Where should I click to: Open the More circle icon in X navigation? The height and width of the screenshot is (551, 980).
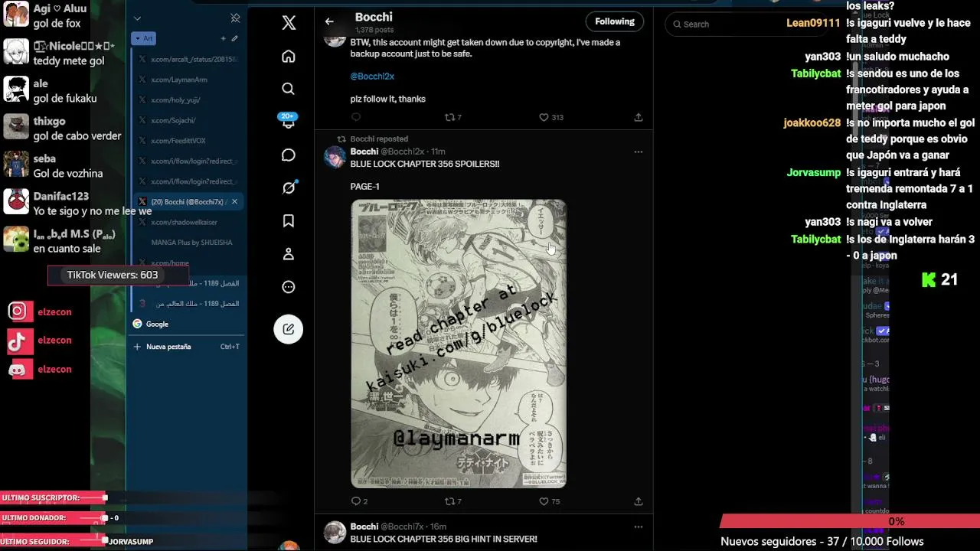pos(289,287)
